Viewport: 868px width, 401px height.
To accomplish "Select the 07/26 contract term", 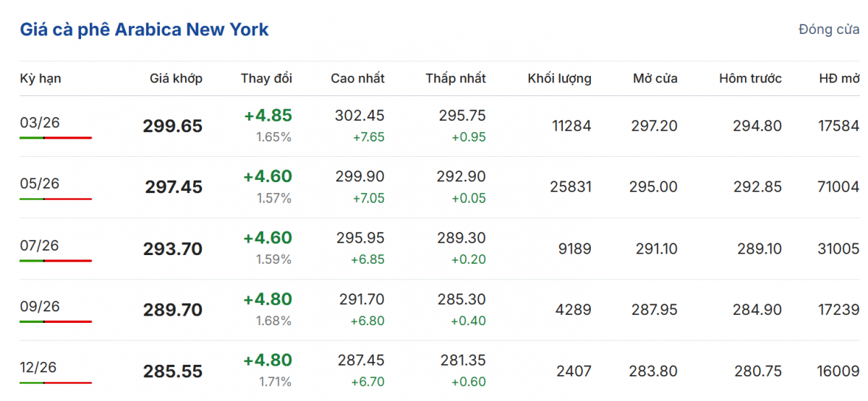I will (x=40, y=246).
